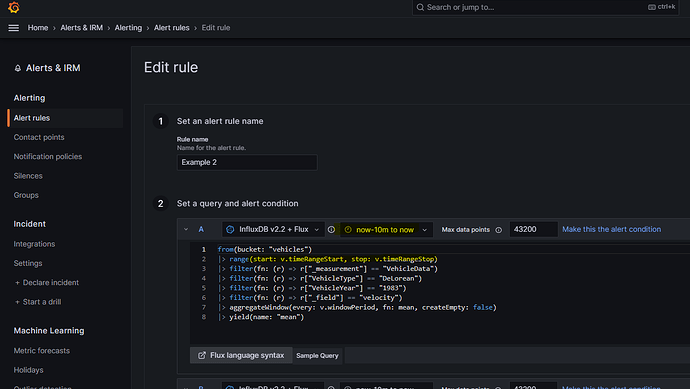
Task: Click the Grafana logo icon
Action: (x=14, y=7)
